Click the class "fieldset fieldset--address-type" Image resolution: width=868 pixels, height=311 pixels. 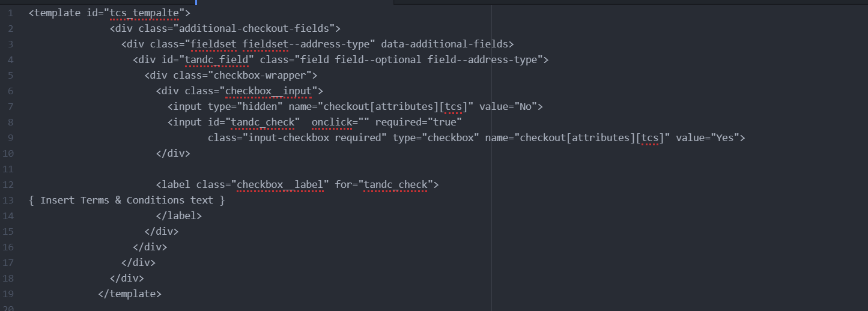pyautogui.click(x=281, y=44)
